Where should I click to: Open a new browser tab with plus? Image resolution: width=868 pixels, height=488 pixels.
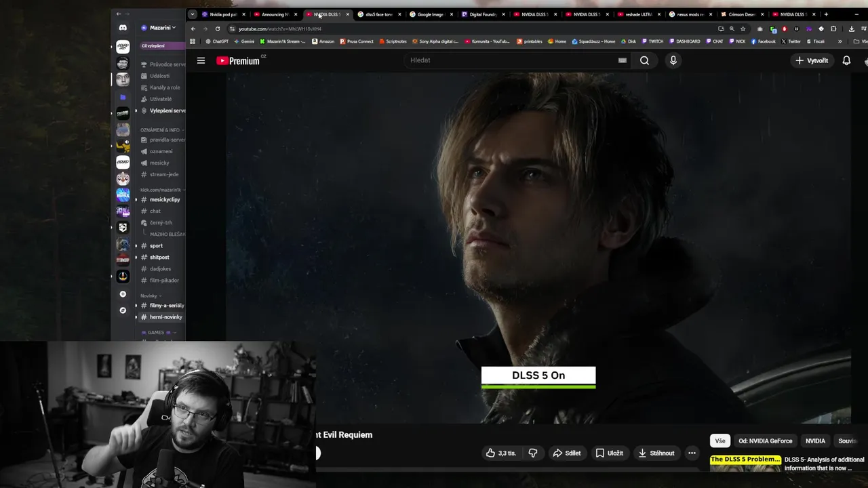pyautogui.click(x=825, y=14)
